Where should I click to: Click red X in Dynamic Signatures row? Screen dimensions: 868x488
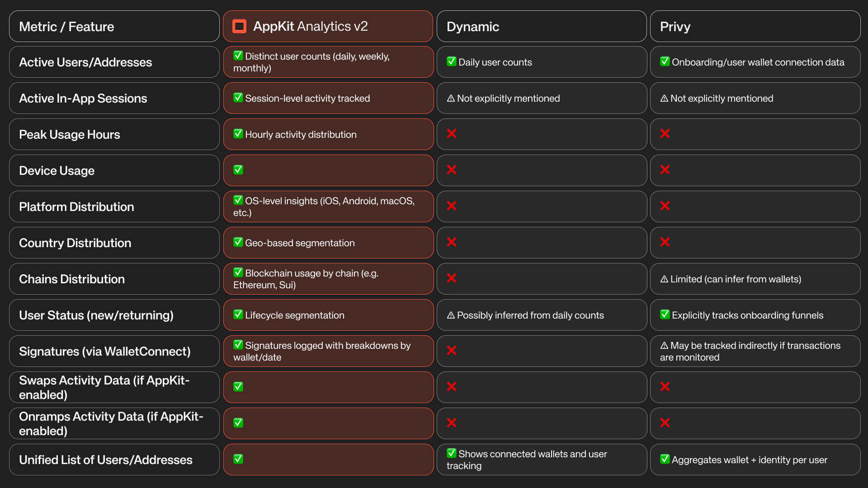(451, 351)
